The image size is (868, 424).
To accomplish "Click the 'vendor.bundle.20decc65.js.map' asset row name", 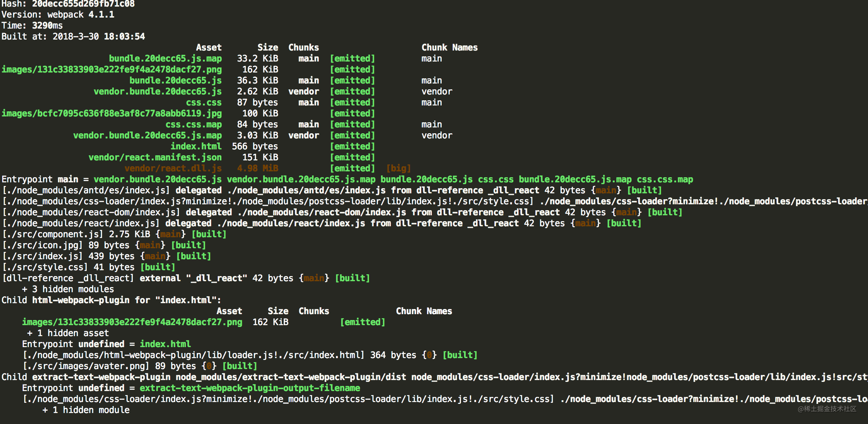I will (x=147, y=135).
